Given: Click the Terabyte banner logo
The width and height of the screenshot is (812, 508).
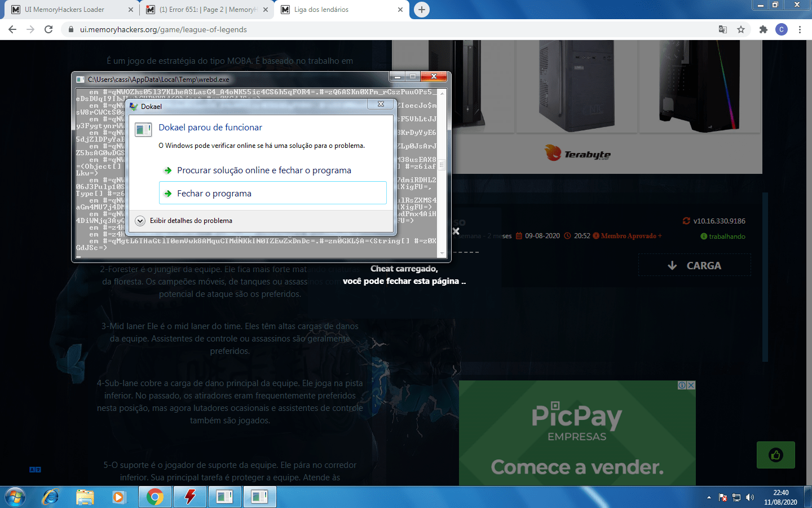Looking at the screenshot, I should (x=577, y=153).
